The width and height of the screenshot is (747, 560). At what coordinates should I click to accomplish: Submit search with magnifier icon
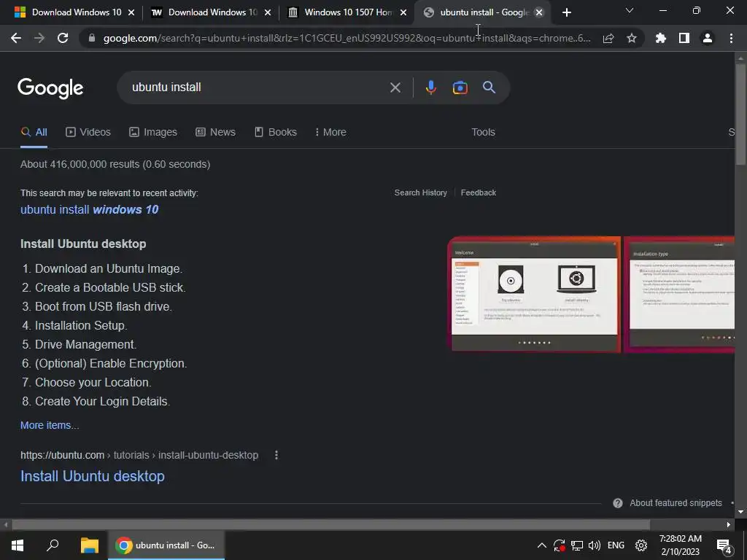[489, 87]
